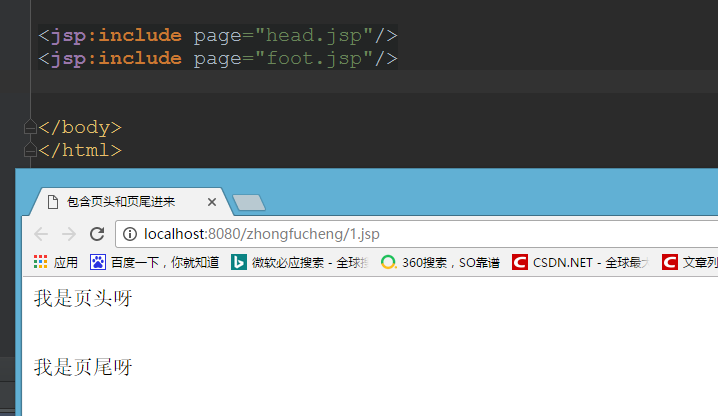The width and height of the screenshot is (718, 416).
Task: Collapse the </body> fold marker in editor
Action: coord(30,127)
